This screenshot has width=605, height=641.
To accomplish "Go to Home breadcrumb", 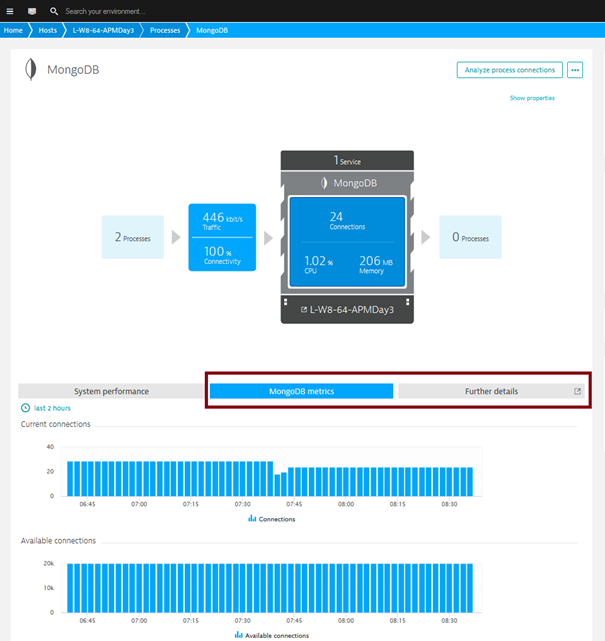I will coord(13,30).
